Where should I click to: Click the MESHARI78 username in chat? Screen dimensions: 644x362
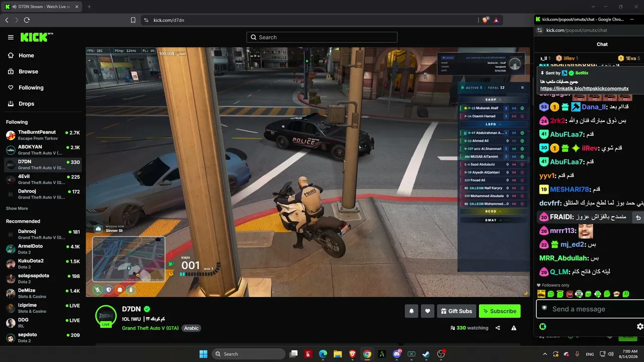click(569, 190)
